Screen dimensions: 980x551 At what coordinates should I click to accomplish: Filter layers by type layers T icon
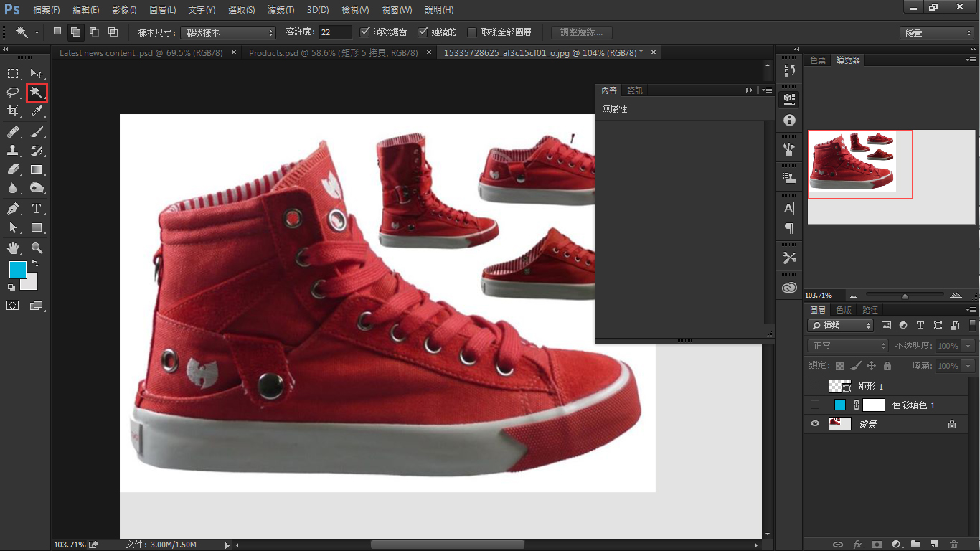[920, 326]
